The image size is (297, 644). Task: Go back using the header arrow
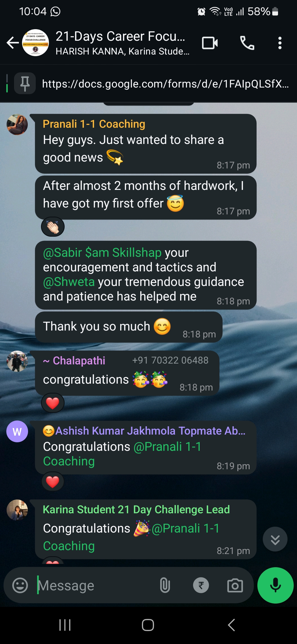pyautogui.click(x=13, y=43)
